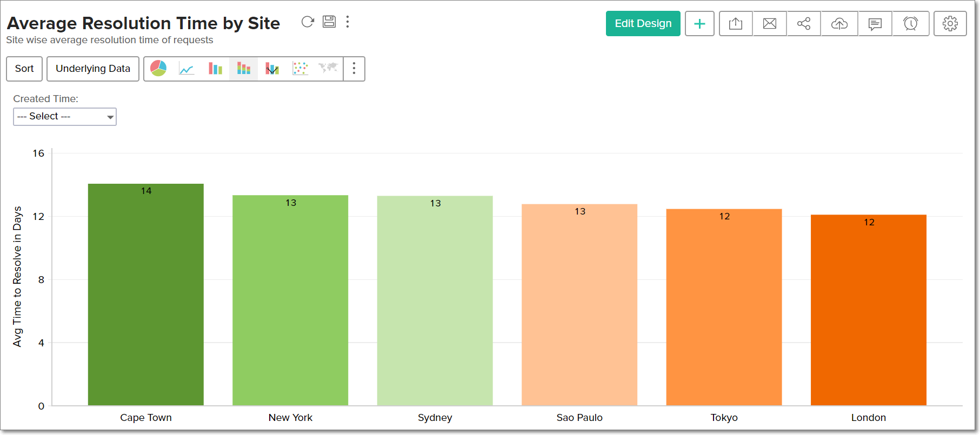Open the Created Time select dropdown
The width and height of the screenshot is (980, 435).
pyautogui.click(x=65, y=117)
